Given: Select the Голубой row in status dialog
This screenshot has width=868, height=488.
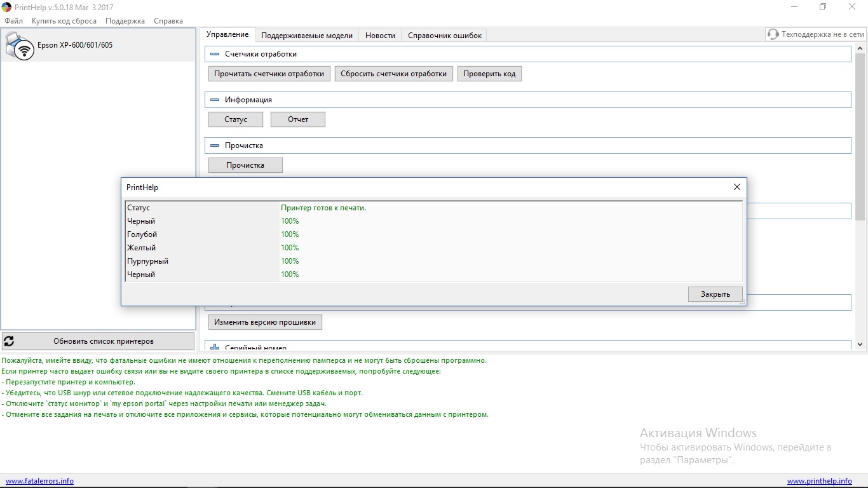Looking at the screenshot, I should coord(433,234).
